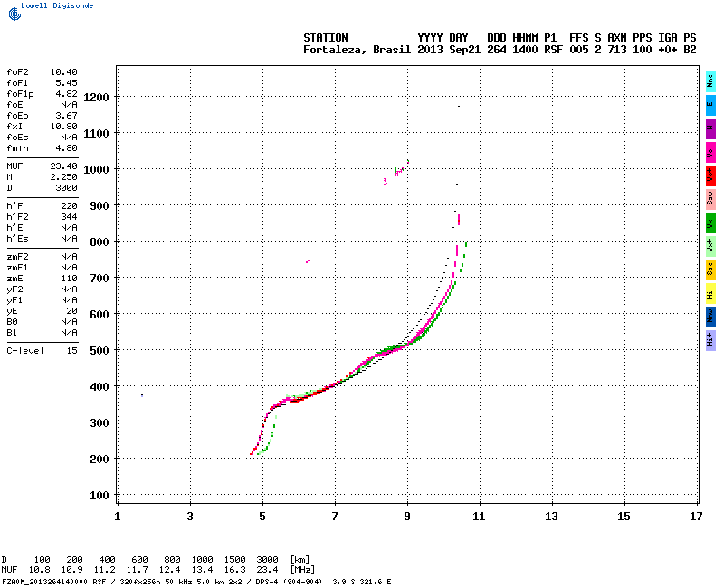This screenshot has height=588, width=724.
Task: Click the year 2013 in header
Action: pos(430,50)
